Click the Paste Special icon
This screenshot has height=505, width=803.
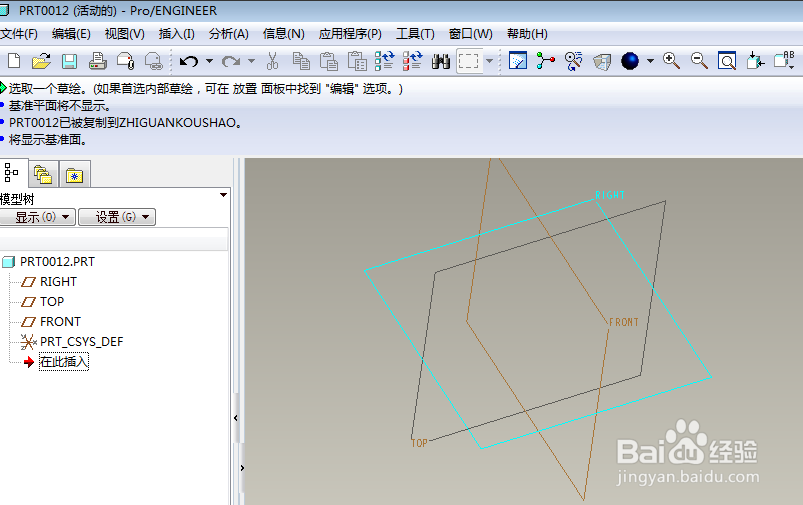coord(357,61)
